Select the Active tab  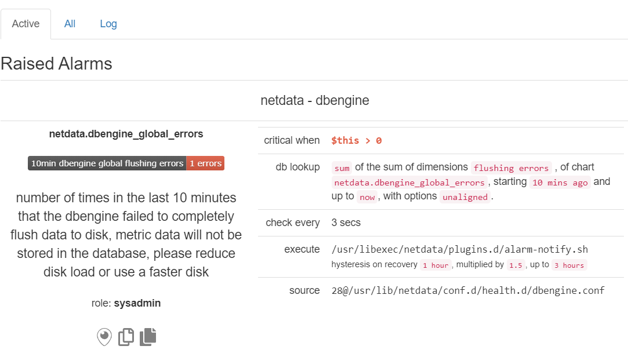tap(25, 24)
